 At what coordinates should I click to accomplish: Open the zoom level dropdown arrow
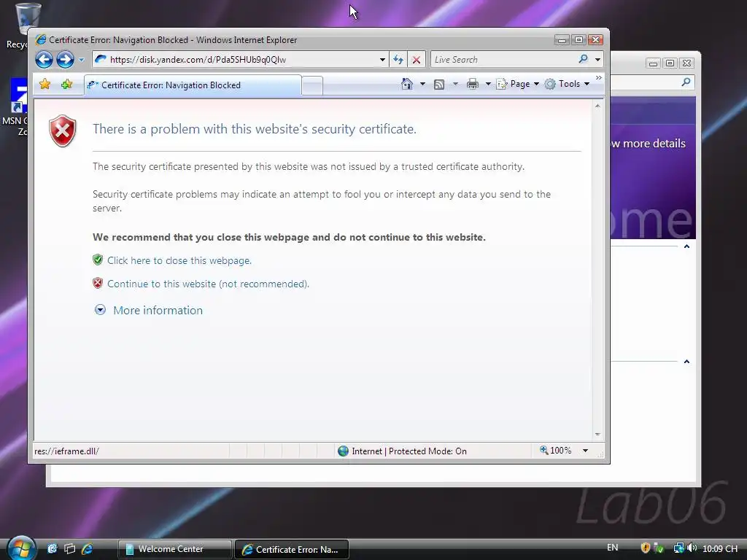586,451
